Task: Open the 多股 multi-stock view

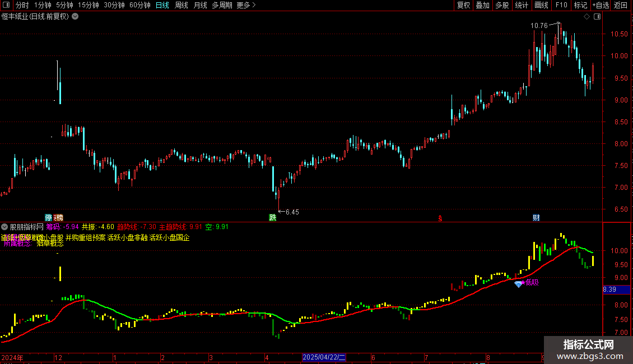Action: pos(502,5)
